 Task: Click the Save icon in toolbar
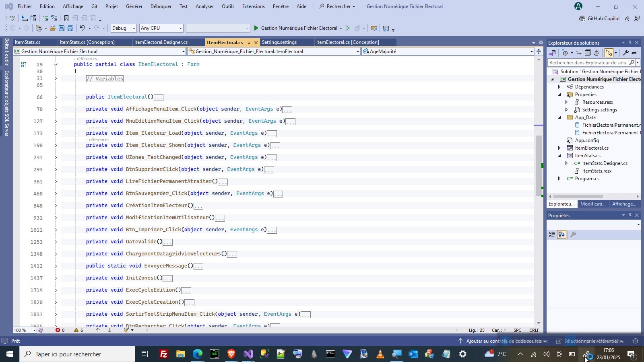click(x=62, y=28)
